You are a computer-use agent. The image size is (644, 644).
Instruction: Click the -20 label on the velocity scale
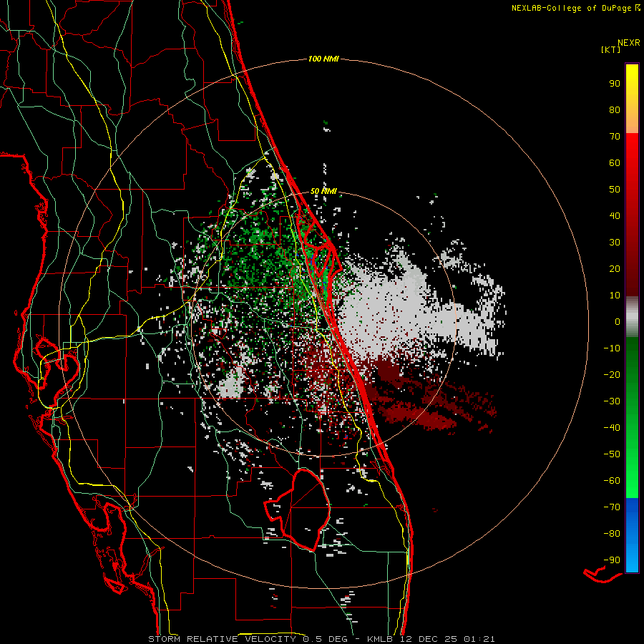point(612,374)
